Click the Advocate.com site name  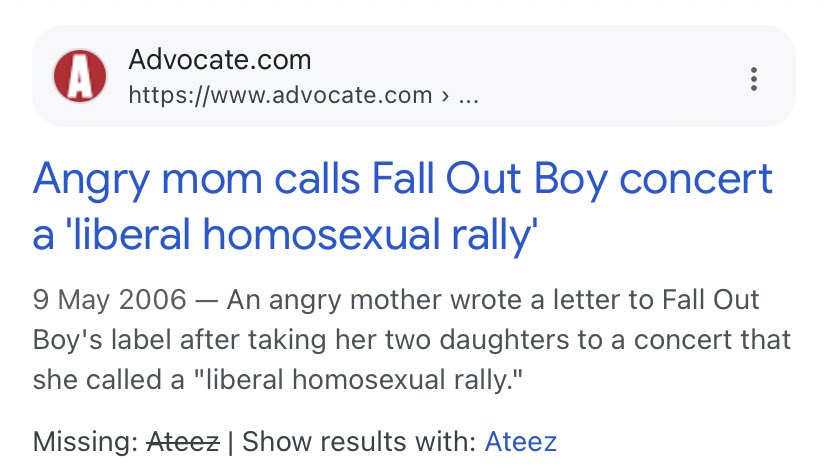click(220, 59)
